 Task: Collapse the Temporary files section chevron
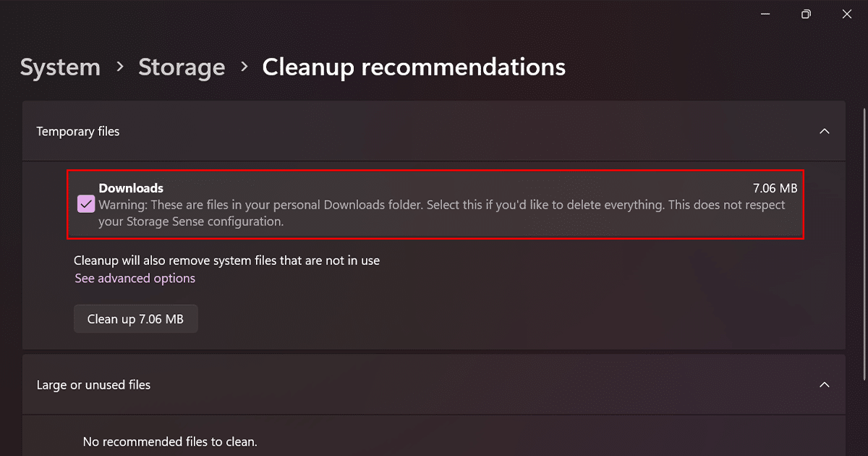tap(824, 132)
